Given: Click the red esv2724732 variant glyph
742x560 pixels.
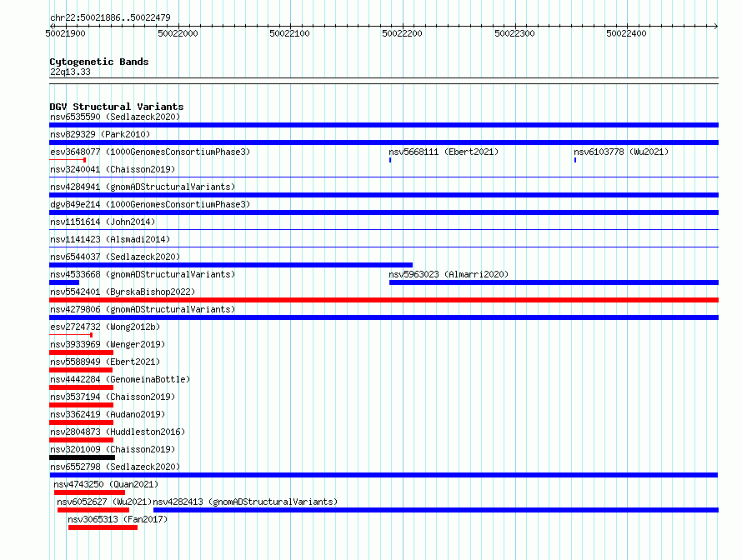Looking at the screenshot, I should tap(71, 335).
